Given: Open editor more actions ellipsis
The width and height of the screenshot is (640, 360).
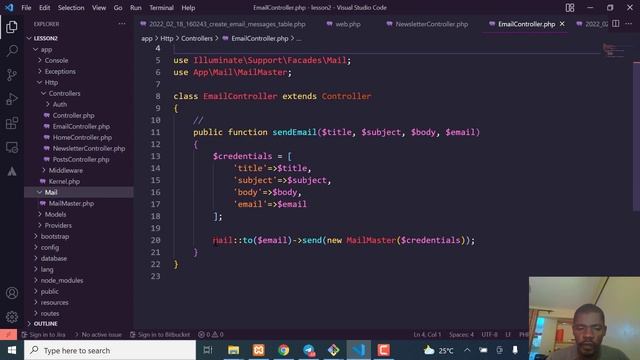Looking at the screenshot, I should coord(629,24).
